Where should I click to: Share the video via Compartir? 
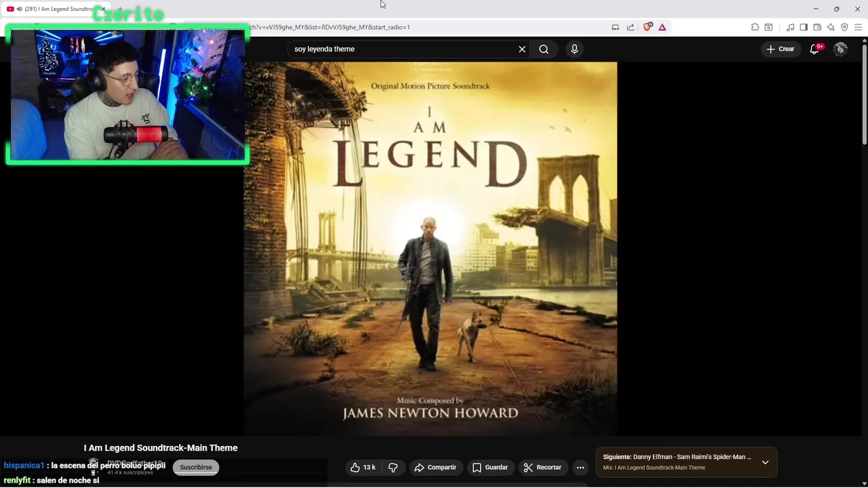(435, 467)
